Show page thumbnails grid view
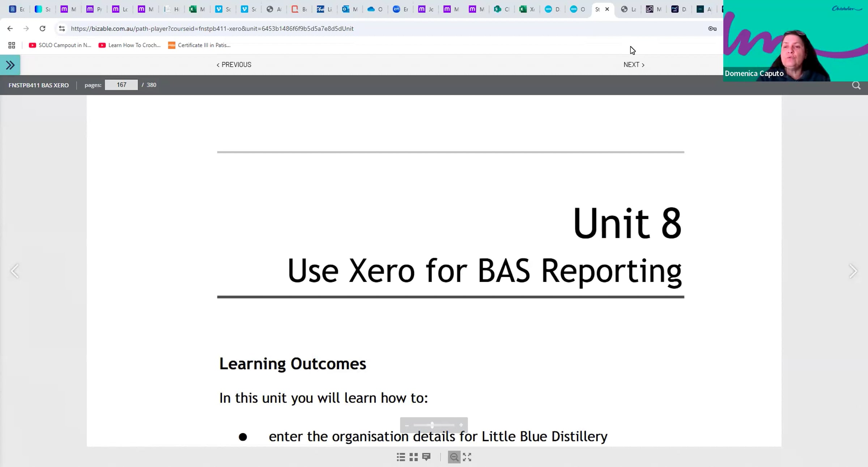Viewport: 868px width, 467px height. pyautogui.click(x=413, y=457)
